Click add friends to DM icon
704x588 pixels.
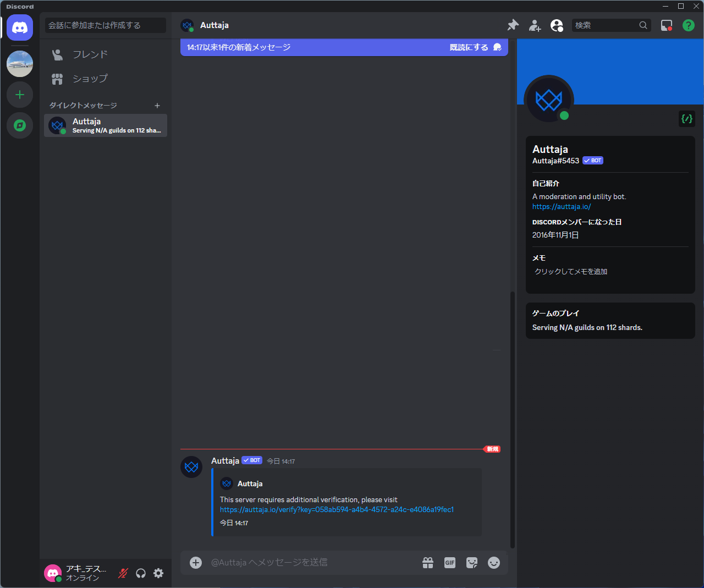coord(535,25)
